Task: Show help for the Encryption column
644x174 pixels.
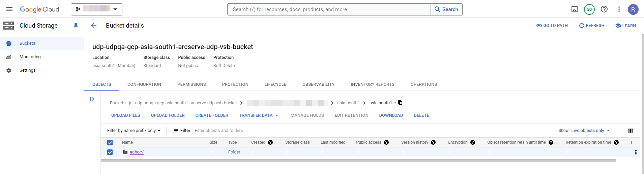Action: (x=473, y=142)
